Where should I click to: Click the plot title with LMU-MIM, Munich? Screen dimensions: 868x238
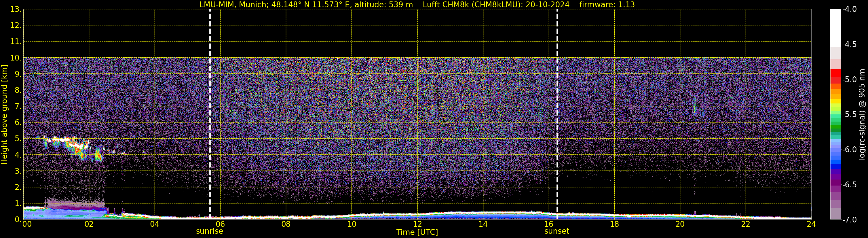coord(306,5)
